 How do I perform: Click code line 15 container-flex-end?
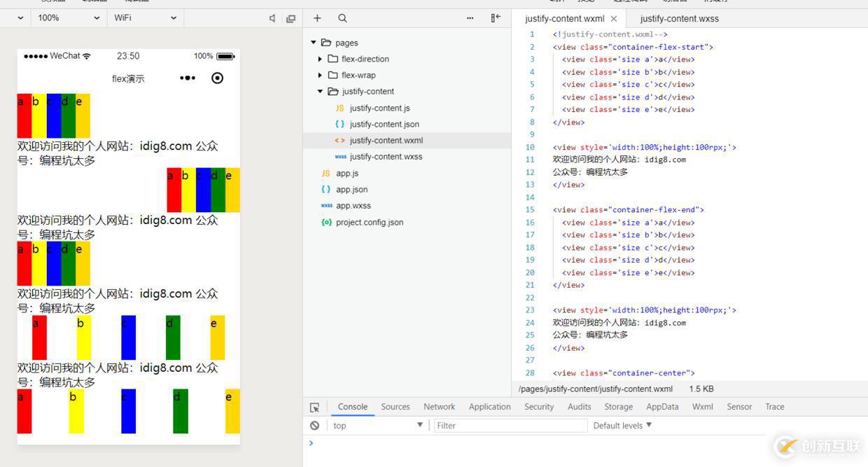click(628, 209)
